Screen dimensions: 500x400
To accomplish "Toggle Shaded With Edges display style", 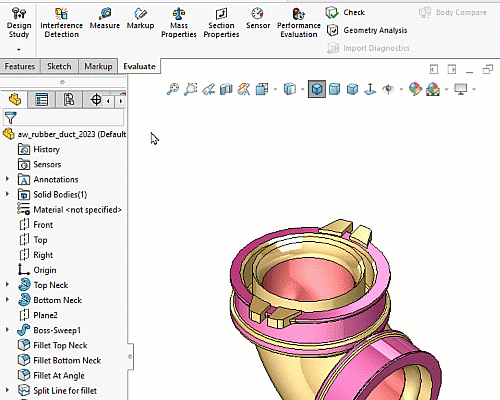I will pyautogui.click(x=317, y=89).
